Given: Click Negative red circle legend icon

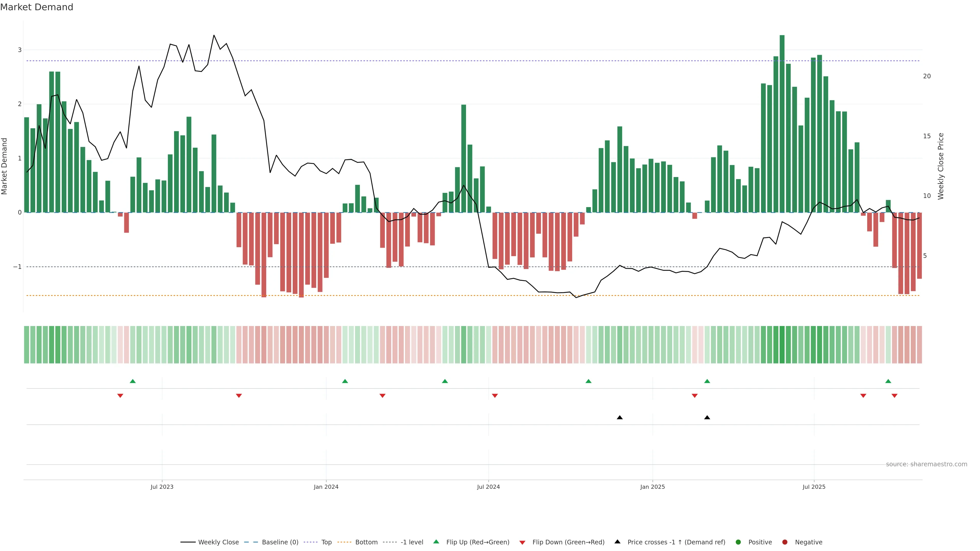Looking at the screenshot, I should [x=785, y=542].
